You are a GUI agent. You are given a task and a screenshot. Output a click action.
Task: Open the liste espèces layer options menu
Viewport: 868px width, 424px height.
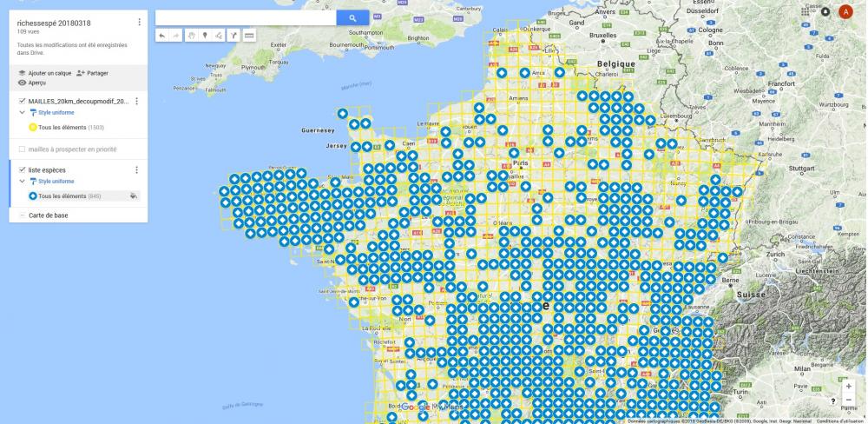point(136,170)
